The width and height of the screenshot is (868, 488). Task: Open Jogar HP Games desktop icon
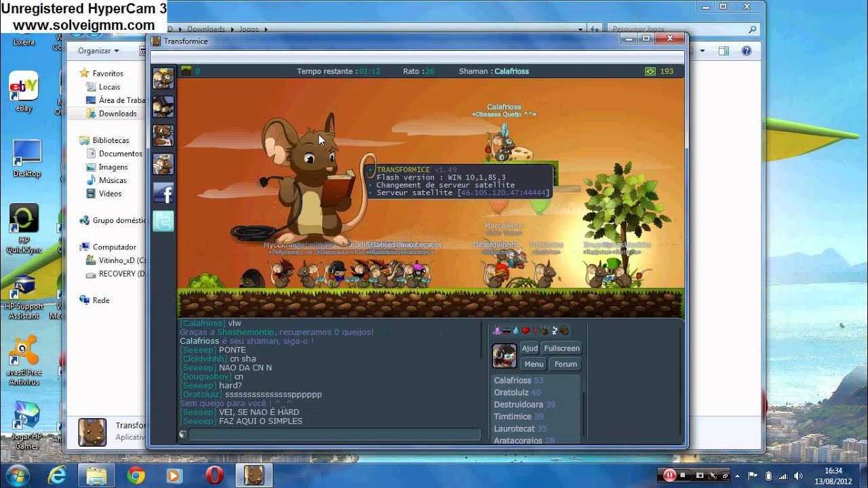26,426
